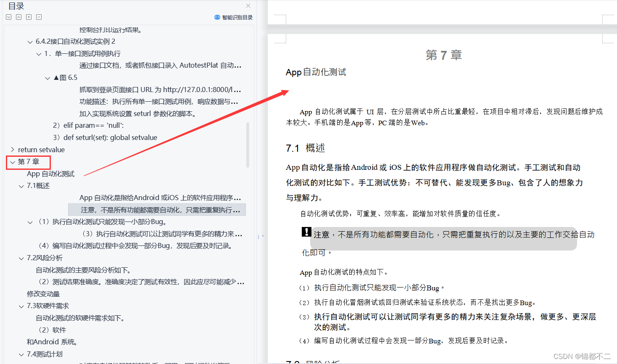Collapse the 7.3软硬件需求 outline node

(21, 306)
